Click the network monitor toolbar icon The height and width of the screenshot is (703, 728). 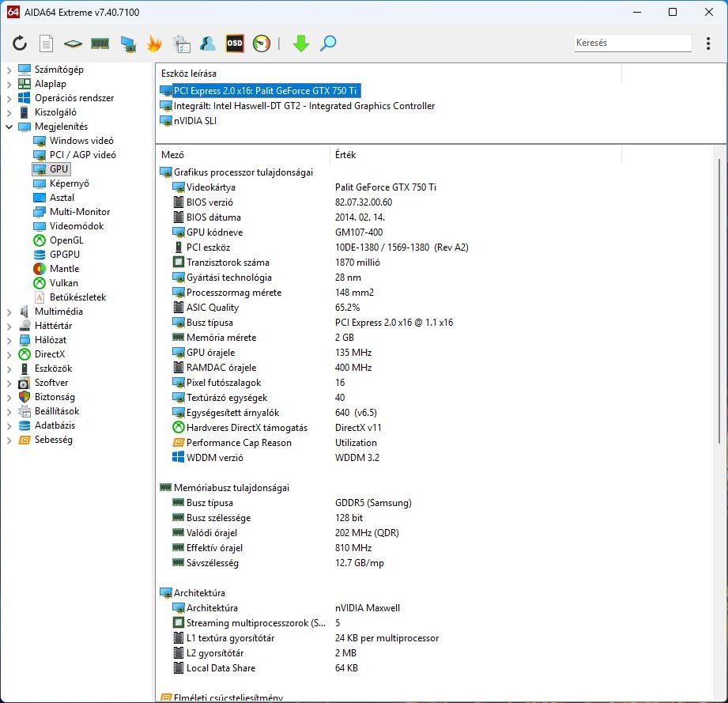pyautogui.click(x=128, y=43)
